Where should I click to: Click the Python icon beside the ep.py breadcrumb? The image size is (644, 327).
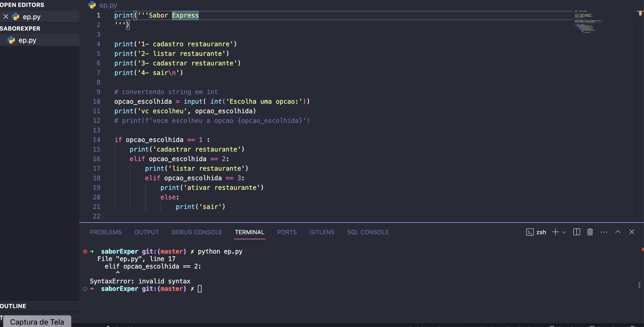[x=92, y=5]
